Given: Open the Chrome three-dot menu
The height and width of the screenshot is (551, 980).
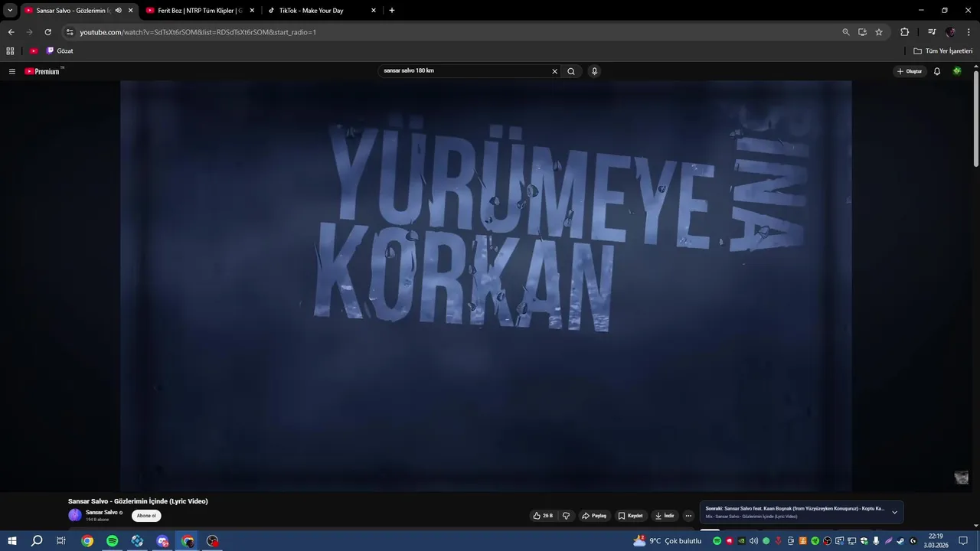Looking at the screenshot, I should coord(969,32).
